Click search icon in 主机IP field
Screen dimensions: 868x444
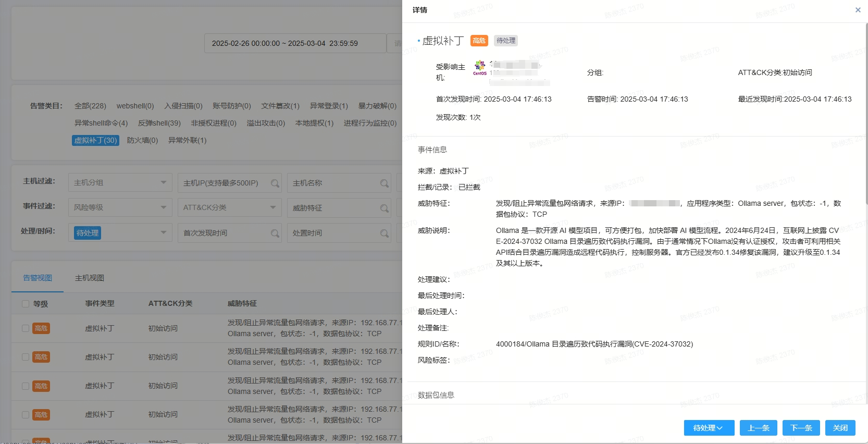pos(275,183)
